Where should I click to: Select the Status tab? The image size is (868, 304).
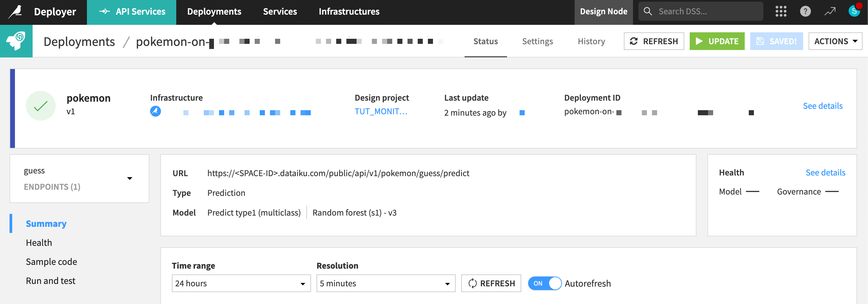[486, 41]
